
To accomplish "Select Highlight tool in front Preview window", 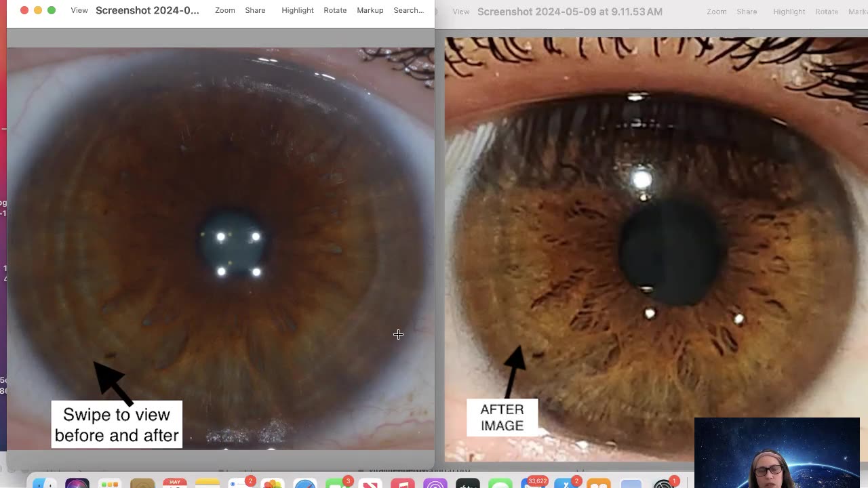I will click(298, 10).
